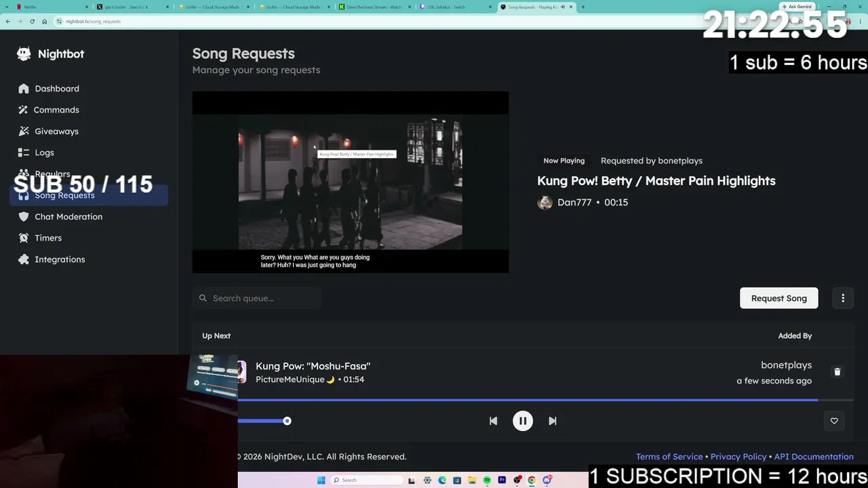The height and width of the screenshot is (488, 868).
Task: Go to browser home page
Action: click(x=45, y=22)
